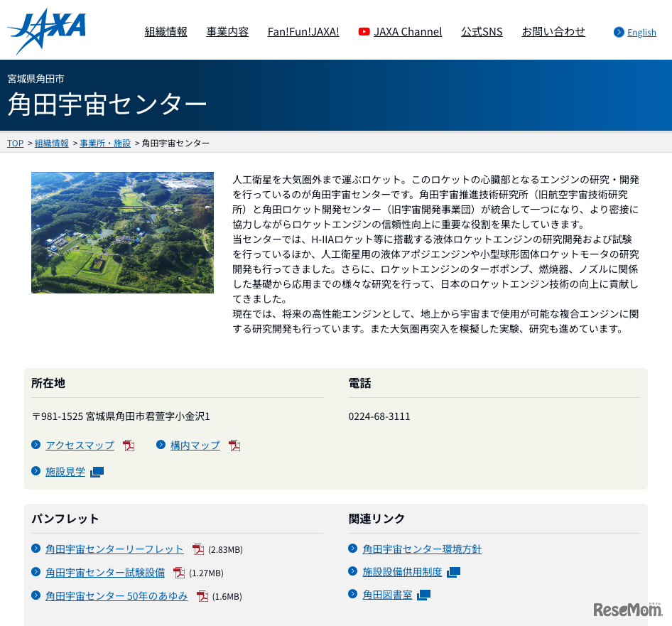Open 組織情報 in the breadcrumb
The image size is (672, 626).
pos(51,144)
